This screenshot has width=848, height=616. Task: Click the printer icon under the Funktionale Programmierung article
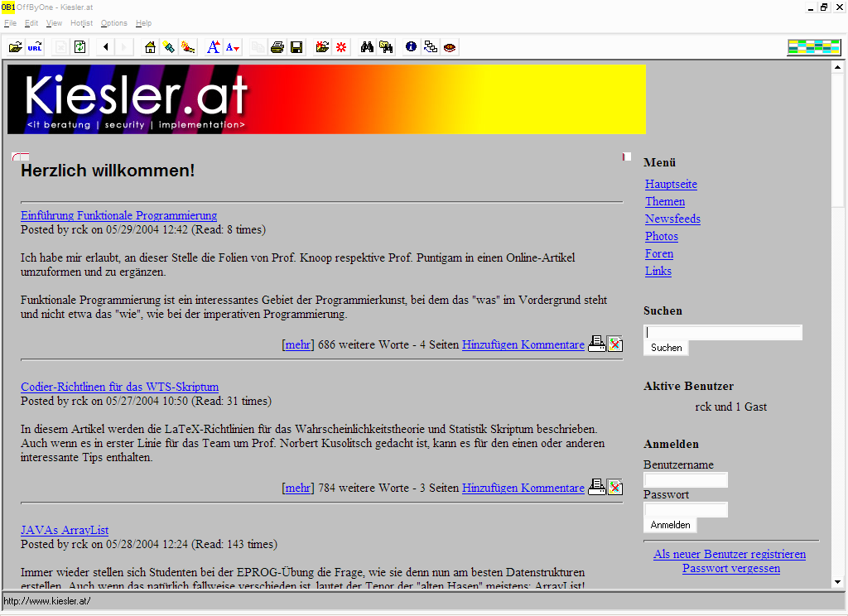coord(596,344)
